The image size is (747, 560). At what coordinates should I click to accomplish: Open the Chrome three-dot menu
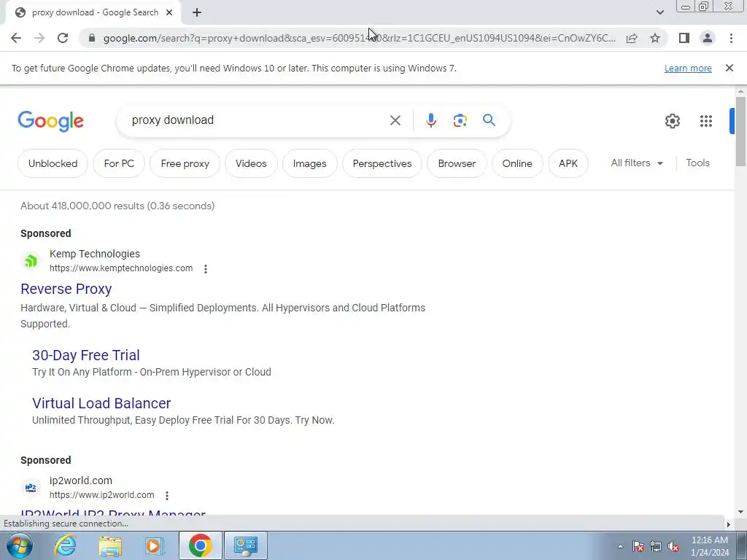[731, 38]
